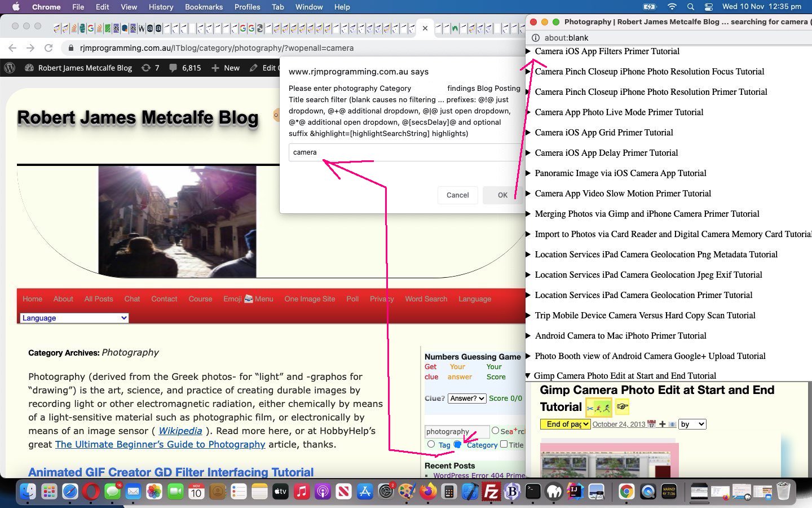Screen dimensions: 812x508
Task: Open Terminal from the Dock
Action: pyautogui.click(x=533, y=492)
